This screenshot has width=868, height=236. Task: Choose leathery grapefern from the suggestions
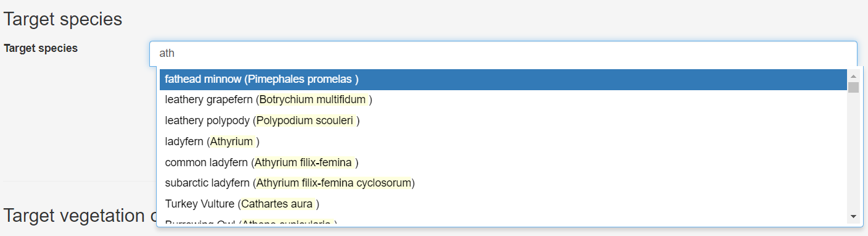point(503,100)
